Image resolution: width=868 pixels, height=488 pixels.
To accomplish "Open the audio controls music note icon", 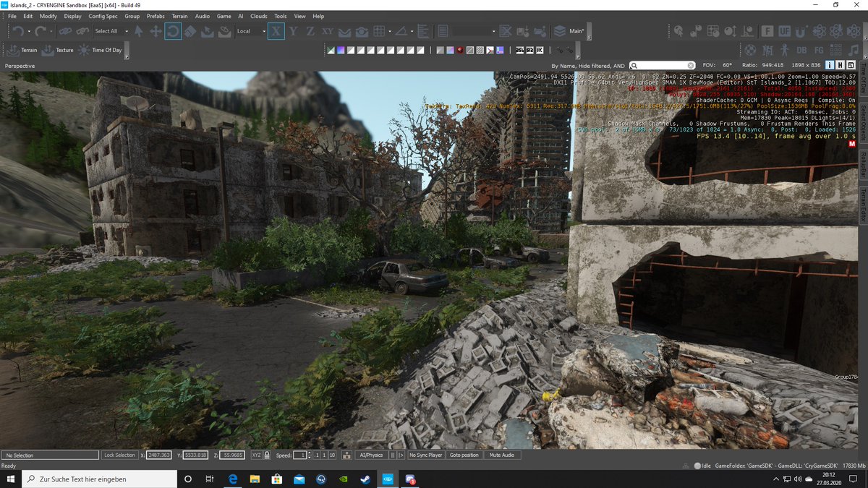I will (x=854, y=49).
